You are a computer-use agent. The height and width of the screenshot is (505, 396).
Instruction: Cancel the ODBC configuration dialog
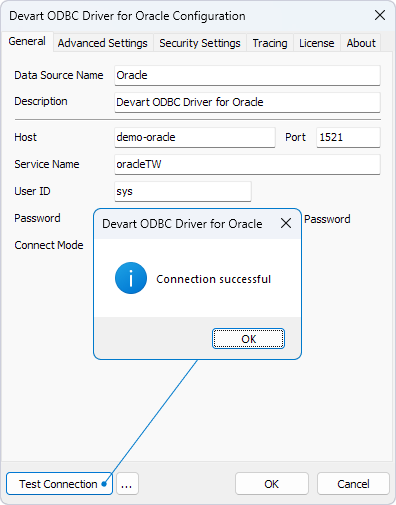pos(353,484)
